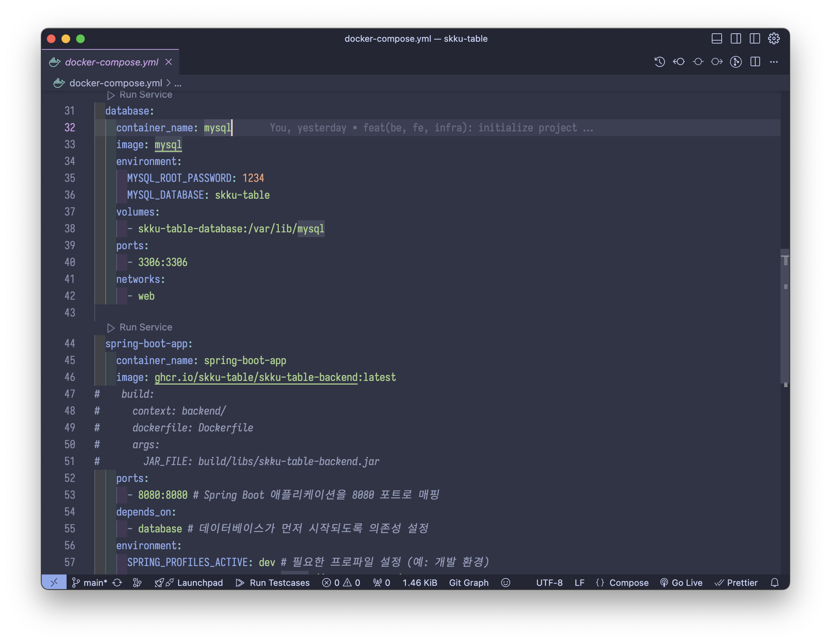Open the UTF-8 encoding picker

tap(549, 582)
